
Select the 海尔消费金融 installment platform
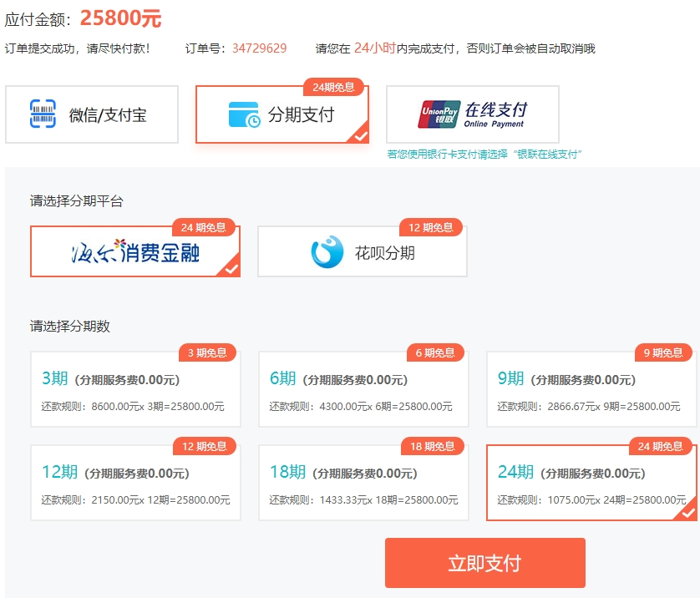pyautogui.click(x=134, y=251)
